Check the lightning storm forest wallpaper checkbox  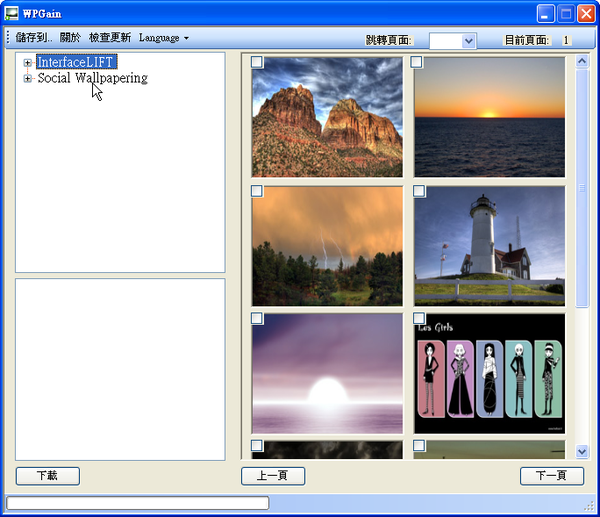tap(257, 191)
